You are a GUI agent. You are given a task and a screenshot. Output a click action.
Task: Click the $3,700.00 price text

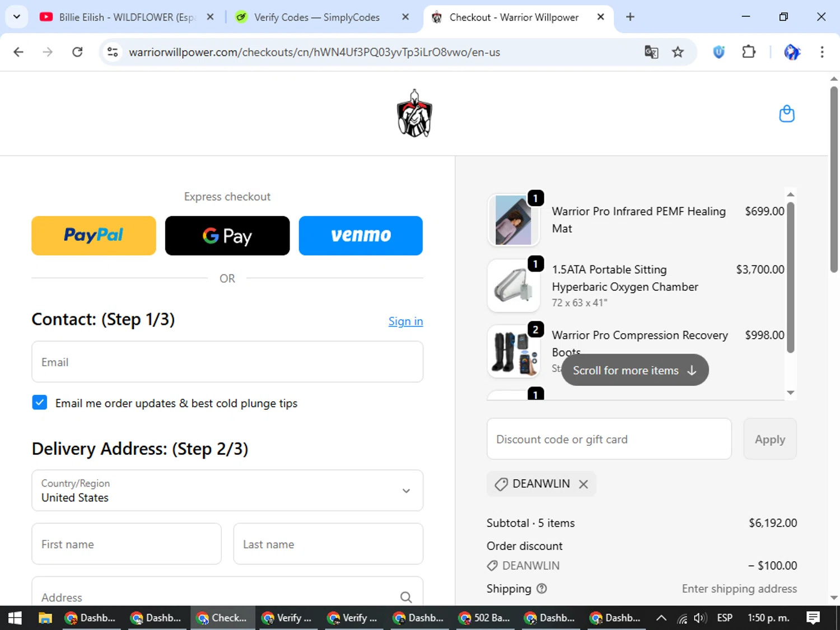click(x=760, y=269)
